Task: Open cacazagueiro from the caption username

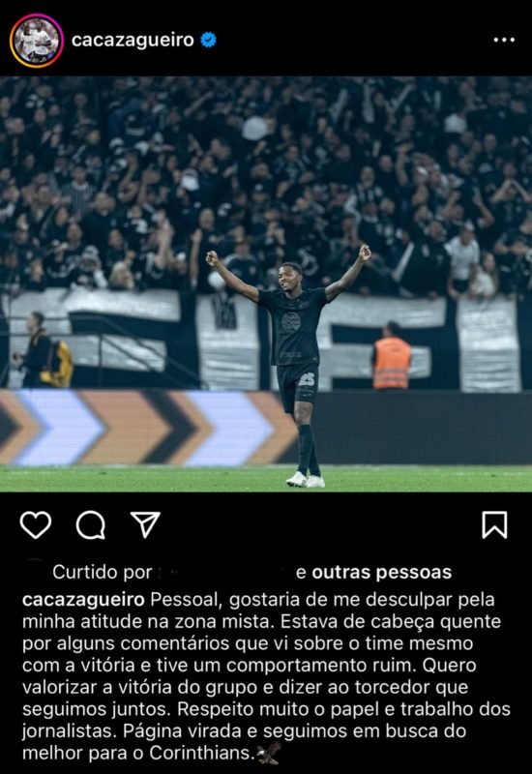Action: tap(83, 600)
